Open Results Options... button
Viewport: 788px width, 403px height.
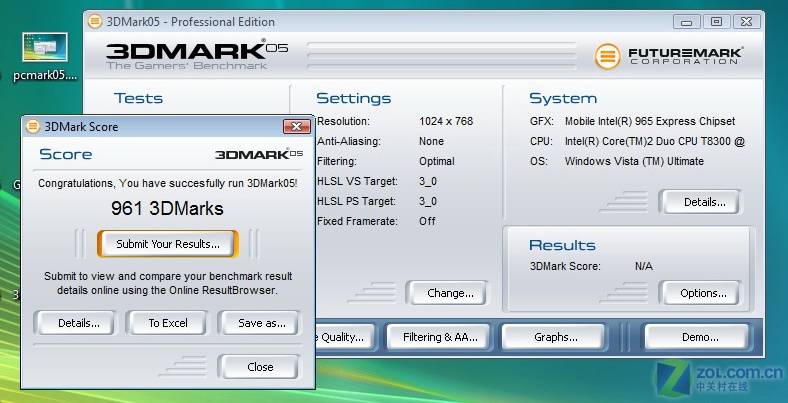[x=700, y=293]
